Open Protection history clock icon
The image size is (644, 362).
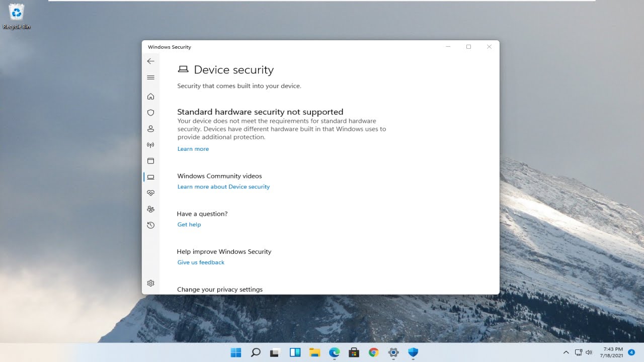click(x=150, y=225)
